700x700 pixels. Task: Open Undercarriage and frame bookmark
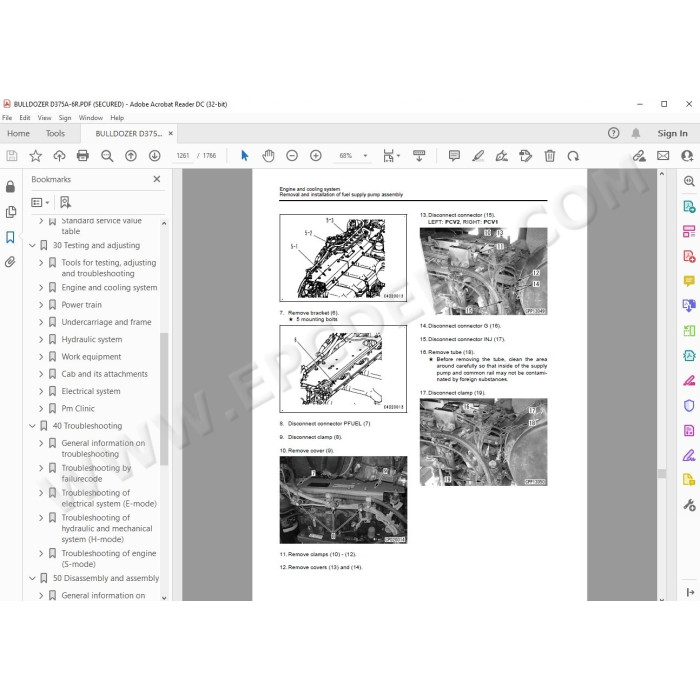(x=106, y=322)
